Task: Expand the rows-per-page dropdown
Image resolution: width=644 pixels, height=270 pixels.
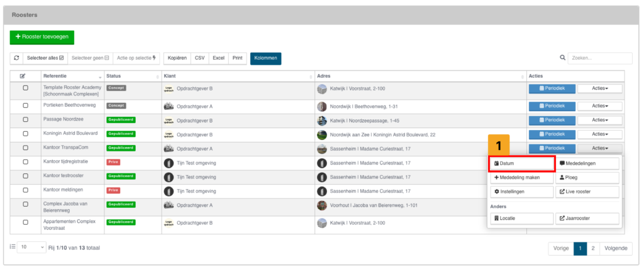Action: [x=31, y=248]
